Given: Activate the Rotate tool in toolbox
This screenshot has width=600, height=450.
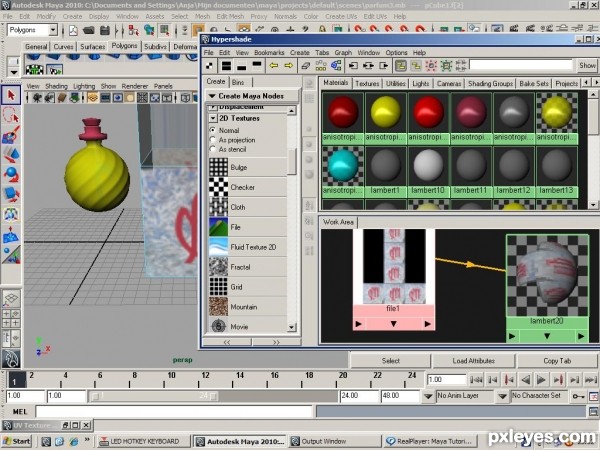Looking at the screenshot, I should tap(11, 174).
